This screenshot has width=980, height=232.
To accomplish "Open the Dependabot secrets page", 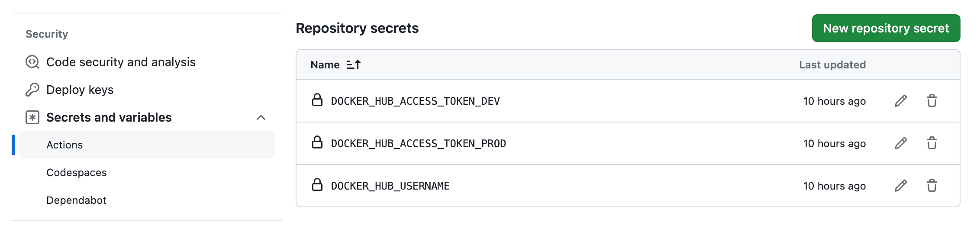I will point(76,200).
